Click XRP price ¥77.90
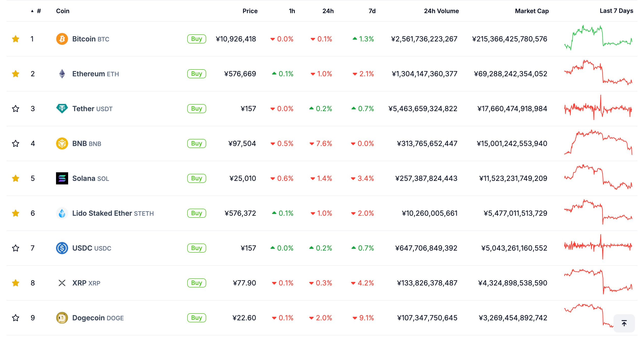The image size is (644, 337). (244, 283)
